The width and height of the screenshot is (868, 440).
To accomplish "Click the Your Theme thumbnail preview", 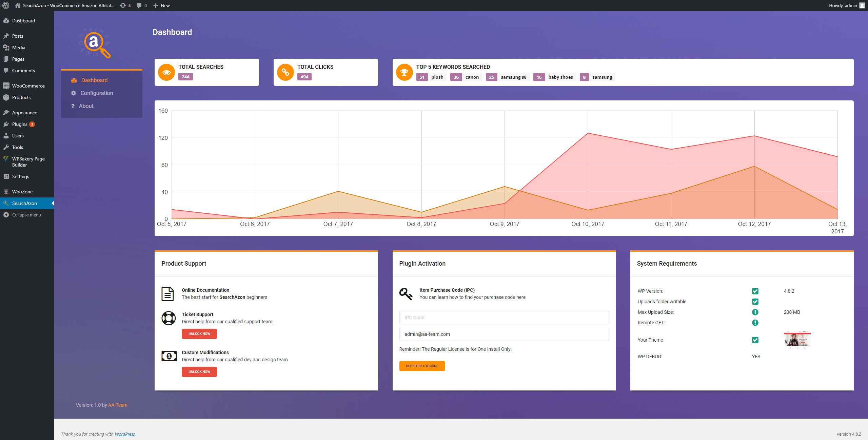I will [797, 340].
